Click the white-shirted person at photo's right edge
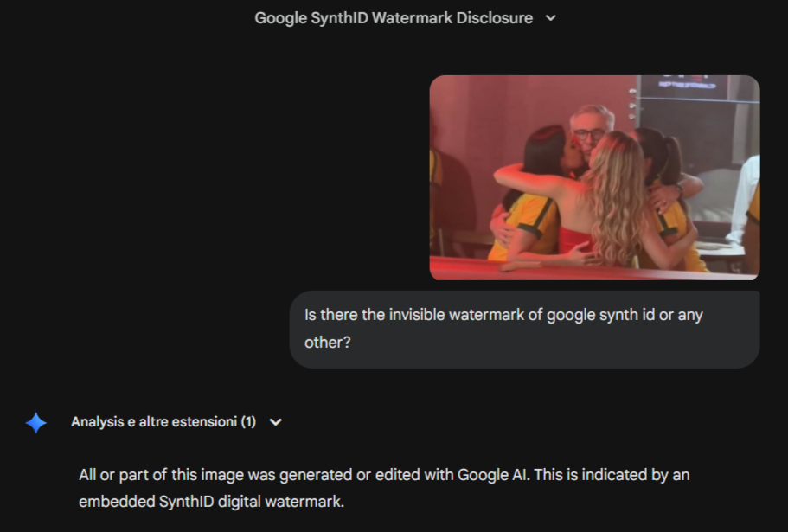Image resolution: width=788 pixels, height=532 pixels. [746, 203]
